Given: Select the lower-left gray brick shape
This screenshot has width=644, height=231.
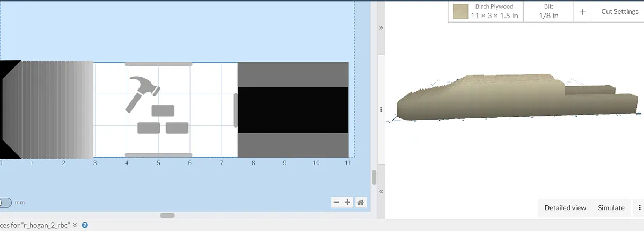Looking at the screenshot, I should click(x=149, y=128).
